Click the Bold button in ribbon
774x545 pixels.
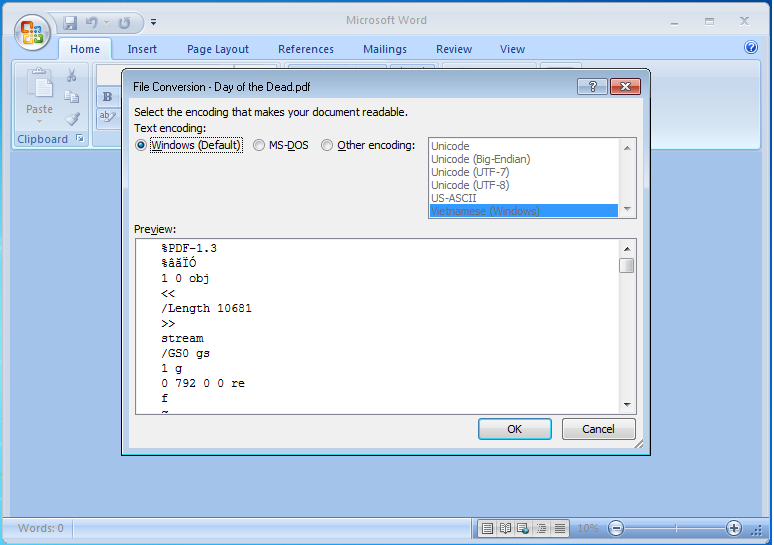pos(108,97)
